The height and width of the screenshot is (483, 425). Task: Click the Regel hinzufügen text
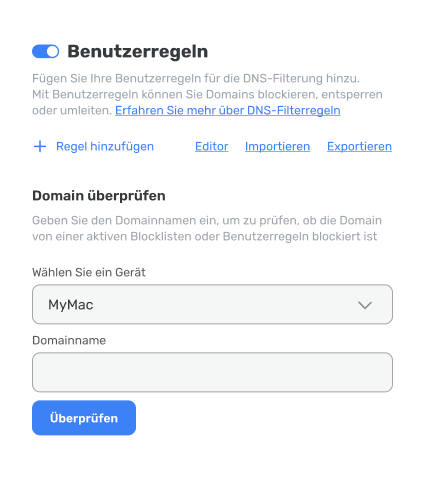click(105, 146)
